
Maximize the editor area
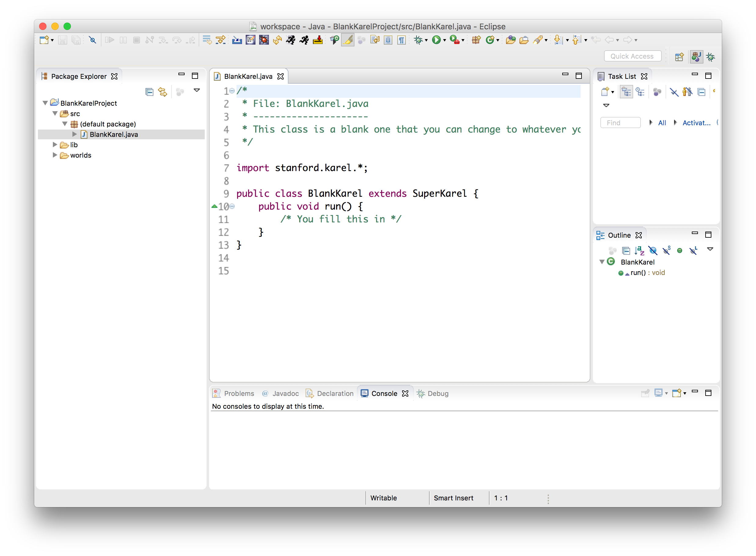click(579, 76)
